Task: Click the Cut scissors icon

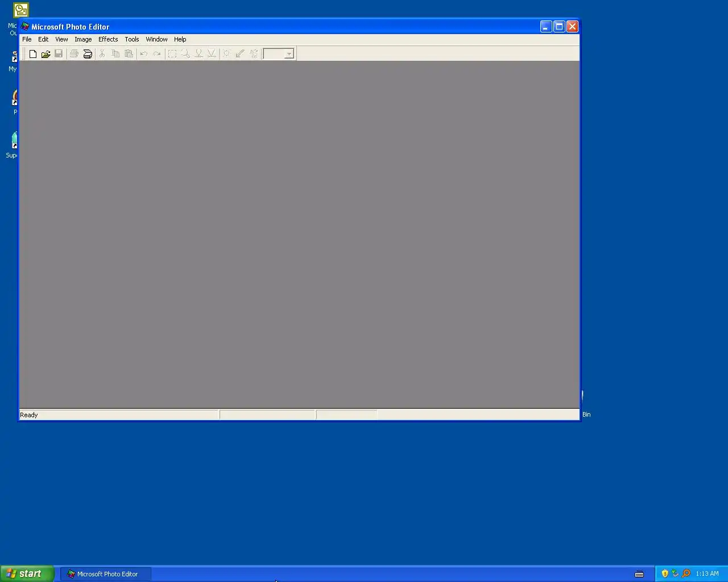Action: coord(102,54)
